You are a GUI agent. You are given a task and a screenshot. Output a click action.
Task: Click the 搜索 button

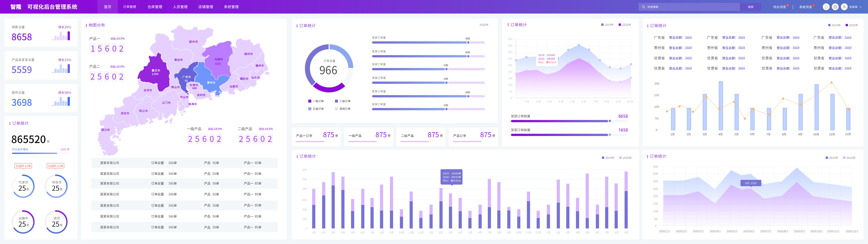pos(750,7)
